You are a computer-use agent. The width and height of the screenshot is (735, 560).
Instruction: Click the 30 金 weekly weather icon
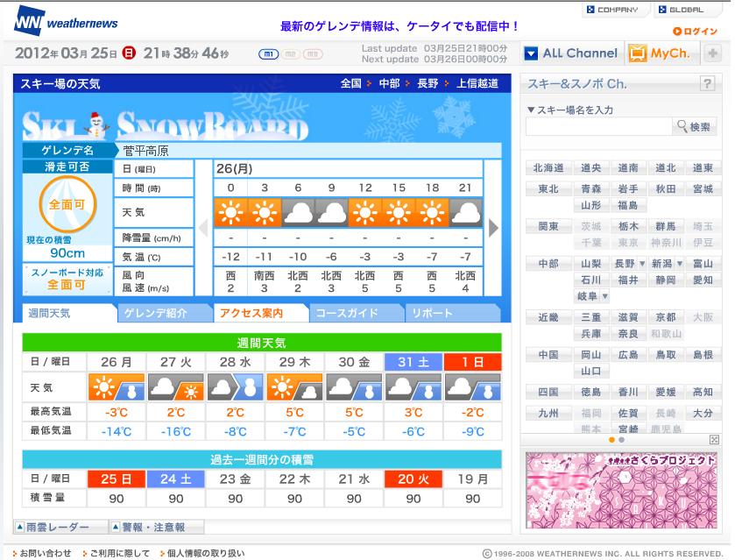[x=355, y=387]
